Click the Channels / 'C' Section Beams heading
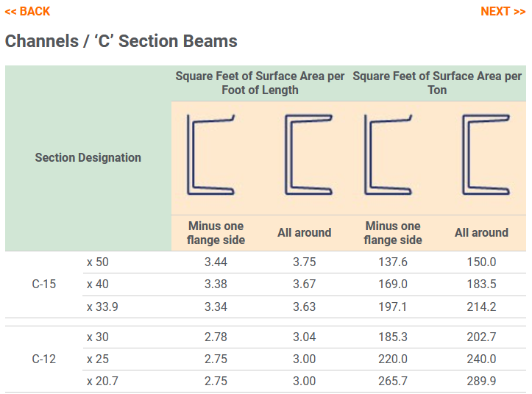532x394 pixels. (x=121, y=41)
